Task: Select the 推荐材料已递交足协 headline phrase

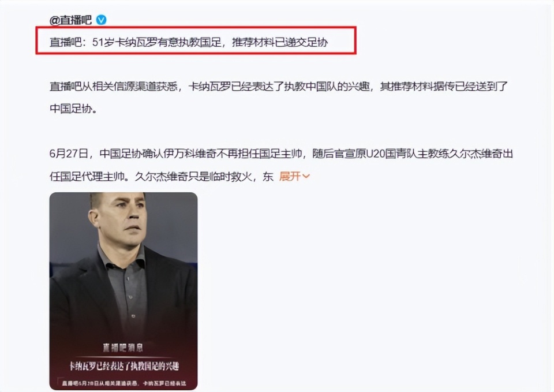Action: [x=280, y=42]
